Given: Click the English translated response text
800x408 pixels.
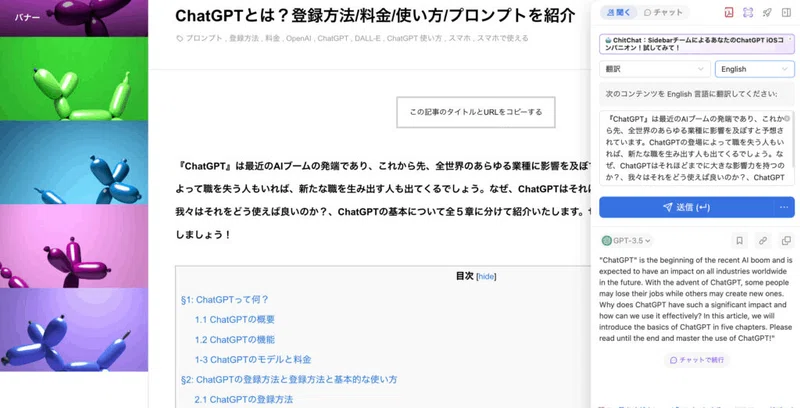Looking at the screenshot, I should 696,299.
